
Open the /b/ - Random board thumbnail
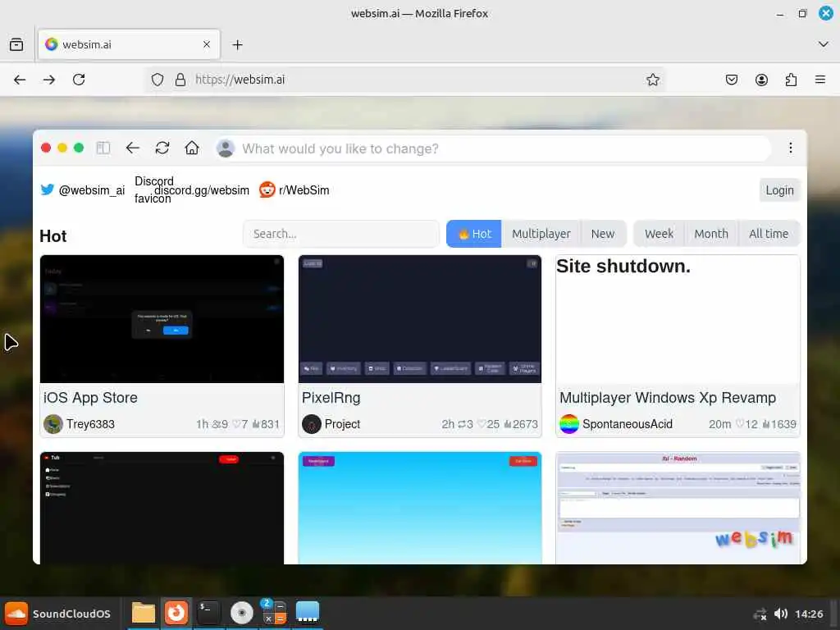pos(678,508)
